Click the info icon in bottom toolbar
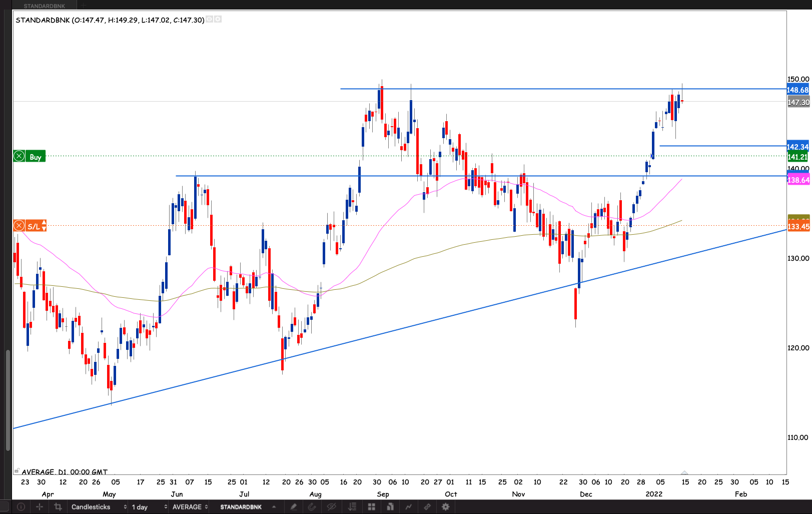Image resolution: width=812 pixels, height=514 pixels. point(21,507)
